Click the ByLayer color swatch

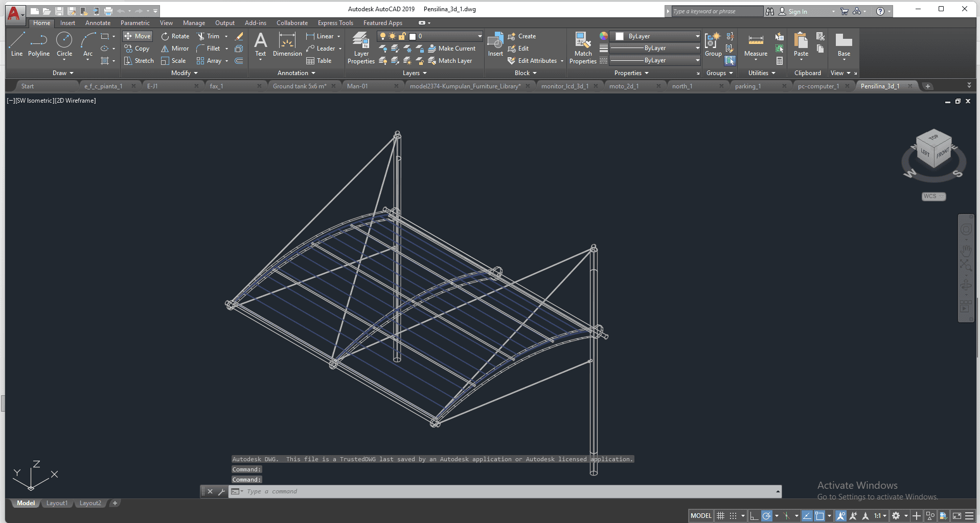620,36
